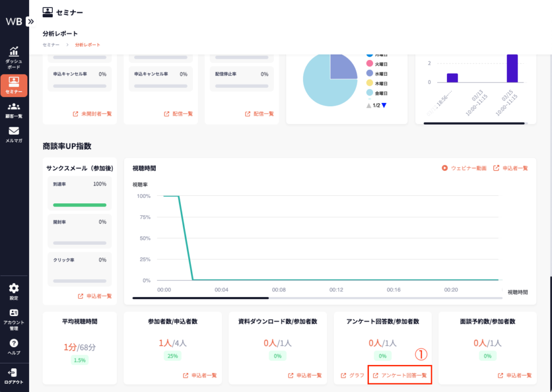This screenshot has height=392, width=552.
Task: Open the ダッシュボード sidebar icon
Action: 14,57
